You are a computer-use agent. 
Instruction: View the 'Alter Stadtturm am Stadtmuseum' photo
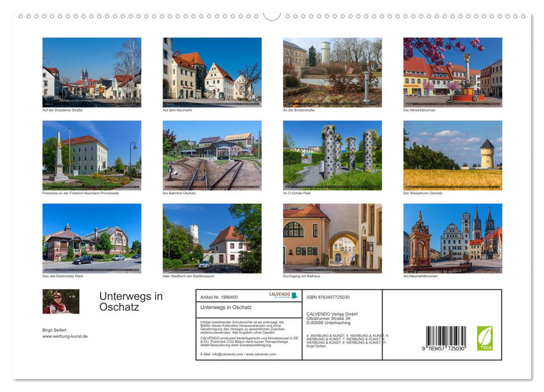tap(212, 239)
